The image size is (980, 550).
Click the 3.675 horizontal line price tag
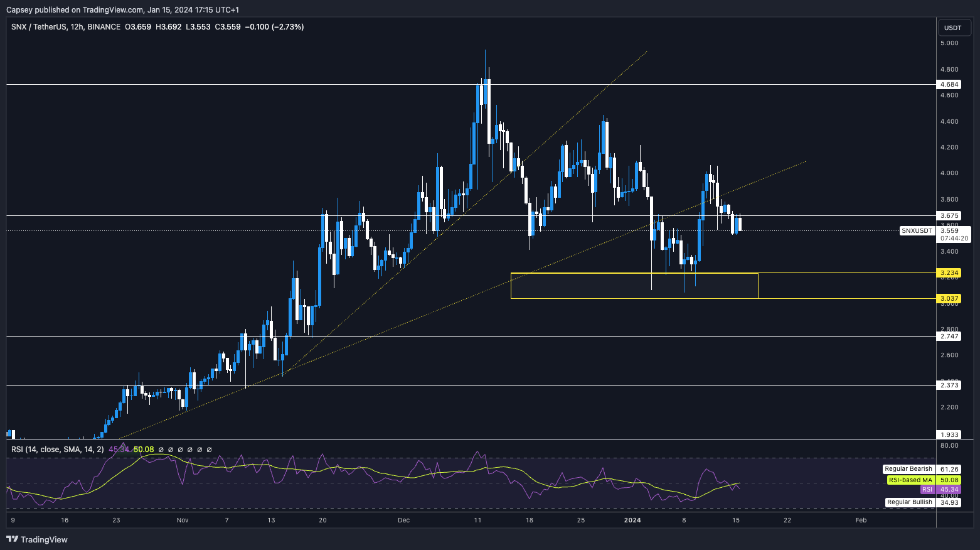pyautogui.click(x=950, y=215)
